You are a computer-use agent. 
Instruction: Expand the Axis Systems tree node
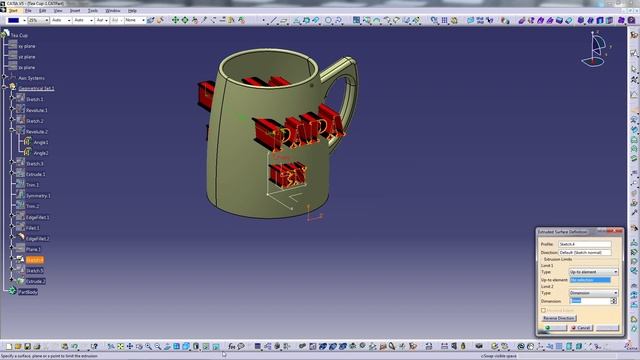point(4,77)
